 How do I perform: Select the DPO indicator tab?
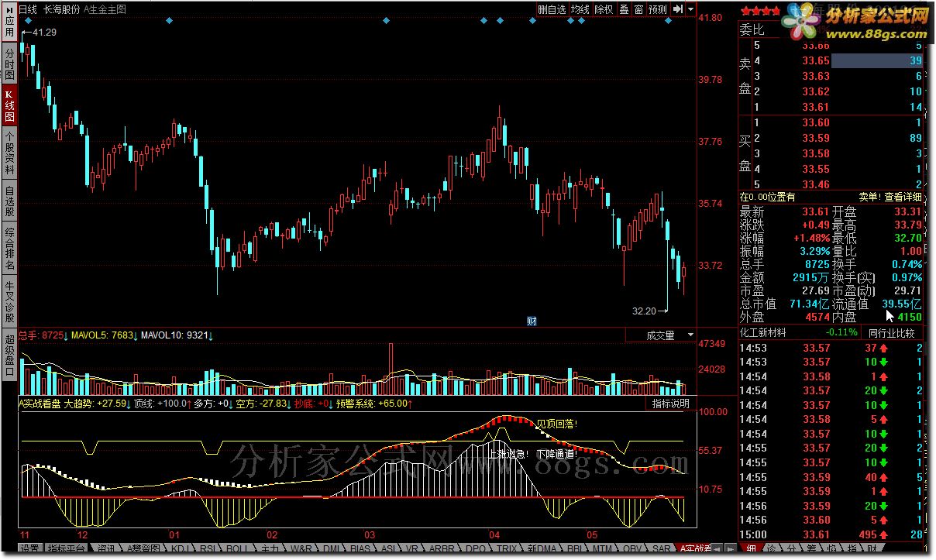click(x=475, y=549)
